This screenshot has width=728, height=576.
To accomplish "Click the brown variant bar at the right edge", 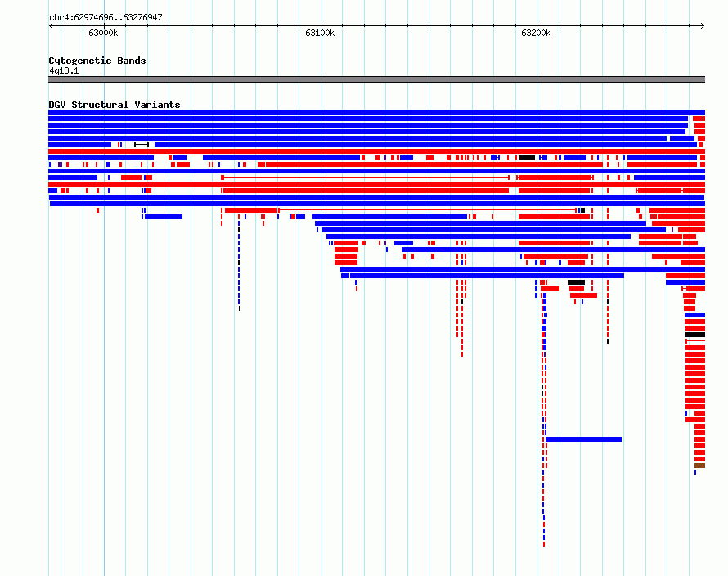I will (699, 466).
